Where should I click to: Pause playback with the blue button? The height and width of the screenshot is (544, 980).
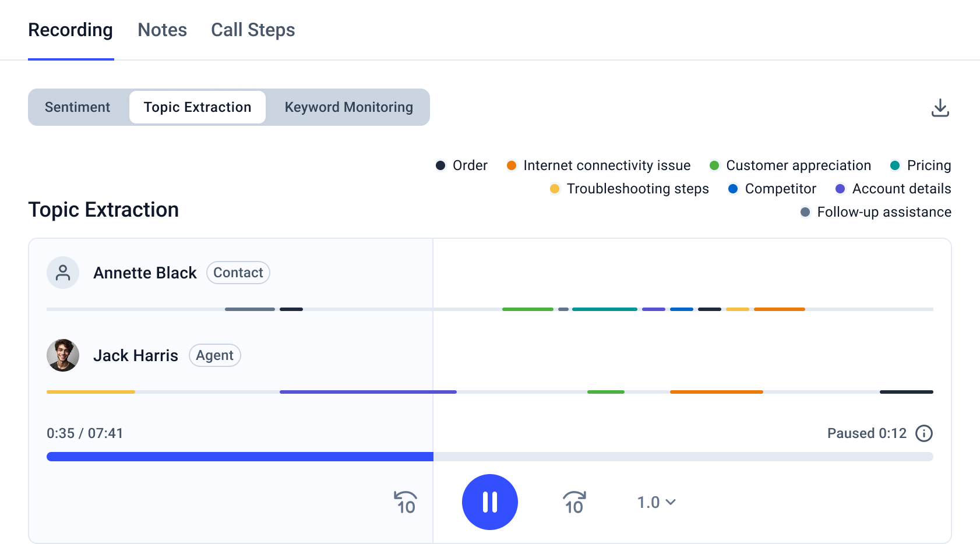pos(489,502)
